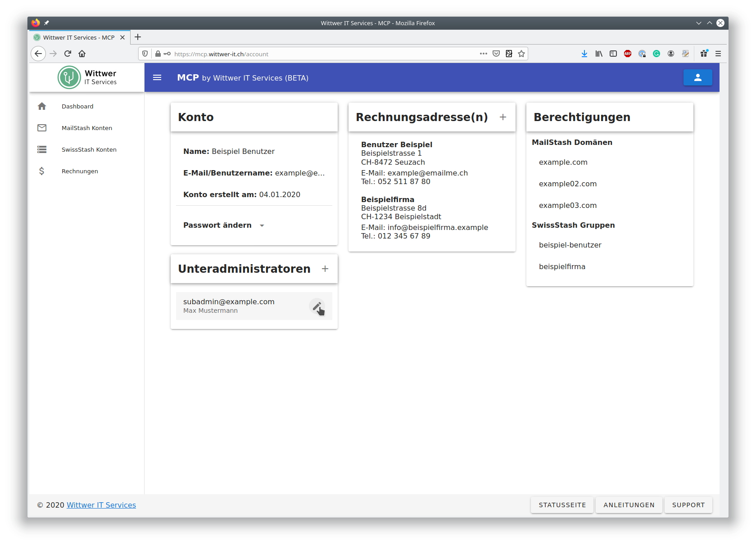Open the AdBlock Plus extension icon
Image resolution: width=756 pixels, height=545 pixels.
coord(628,54)
